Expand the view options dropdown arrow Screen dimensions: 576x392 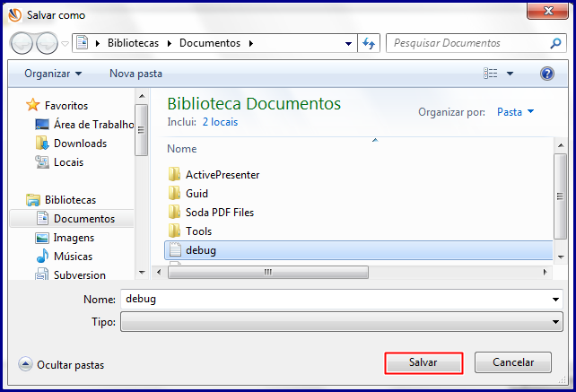pos(510,74)
